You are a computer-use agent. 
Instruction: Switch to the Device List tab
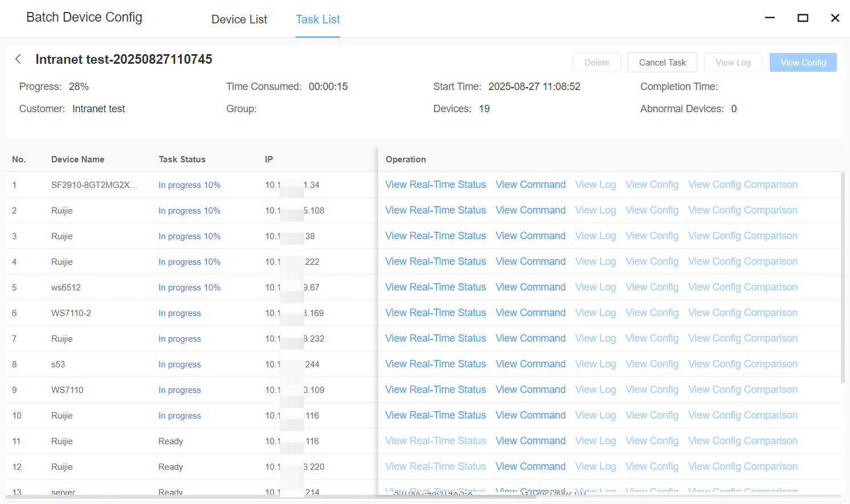coord(239,19)
